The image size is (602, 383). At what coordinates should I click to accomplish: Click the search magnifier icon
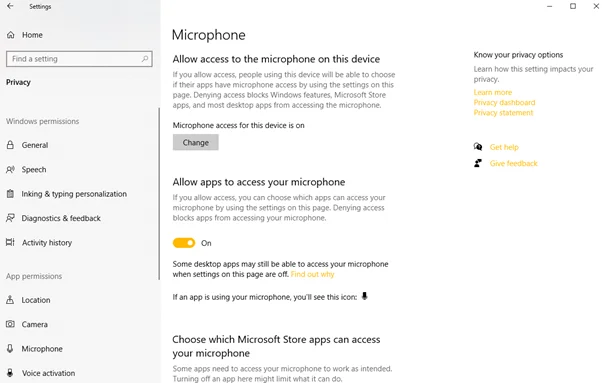click(x=145, y=59)
